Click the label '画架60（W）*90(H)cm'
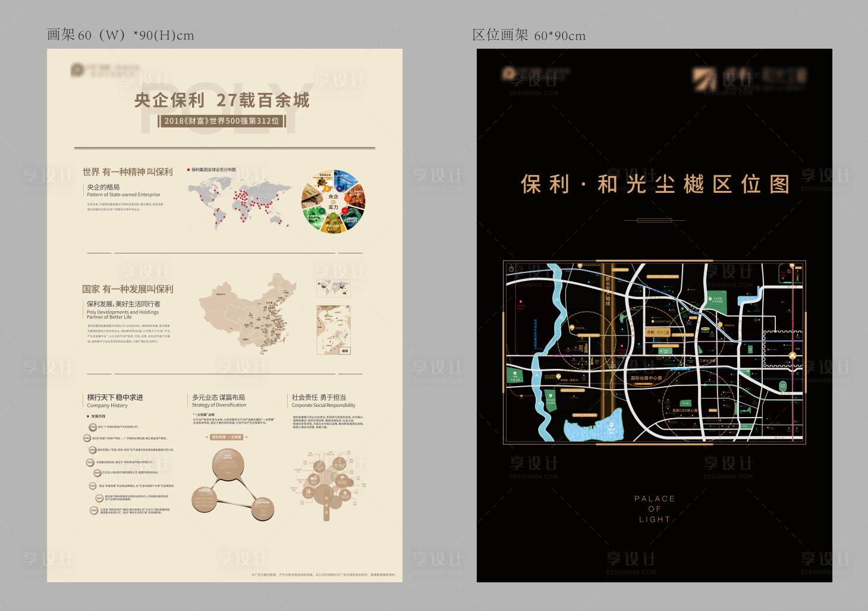Viewport: 868px width, 611px height. [121, 35]
